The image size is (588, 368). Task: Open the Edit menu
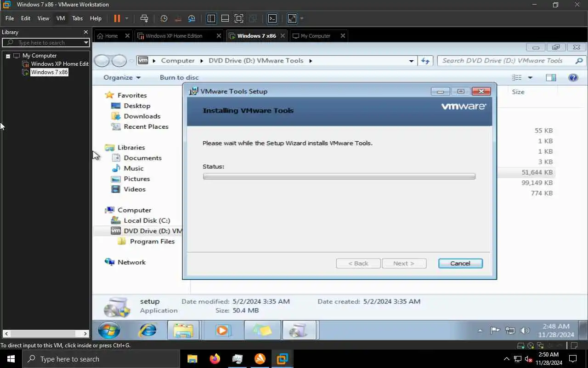click(x=26, y=18)
